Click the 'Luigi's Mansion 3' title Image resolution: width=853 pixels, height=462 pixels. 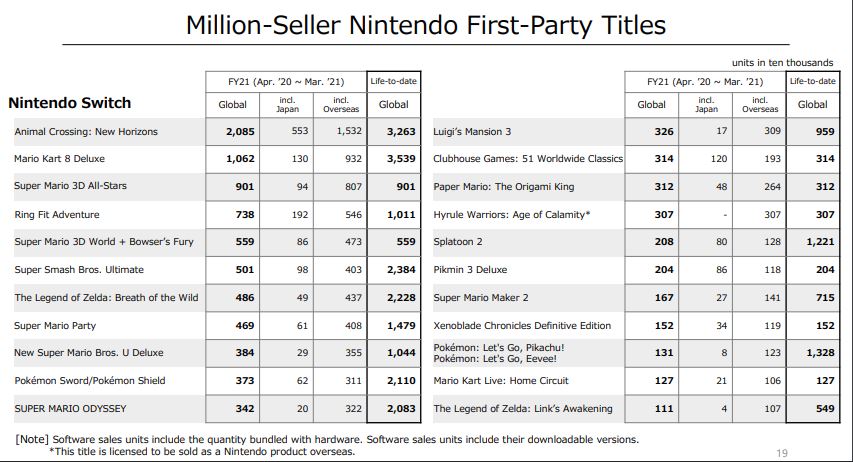(472, 131)
